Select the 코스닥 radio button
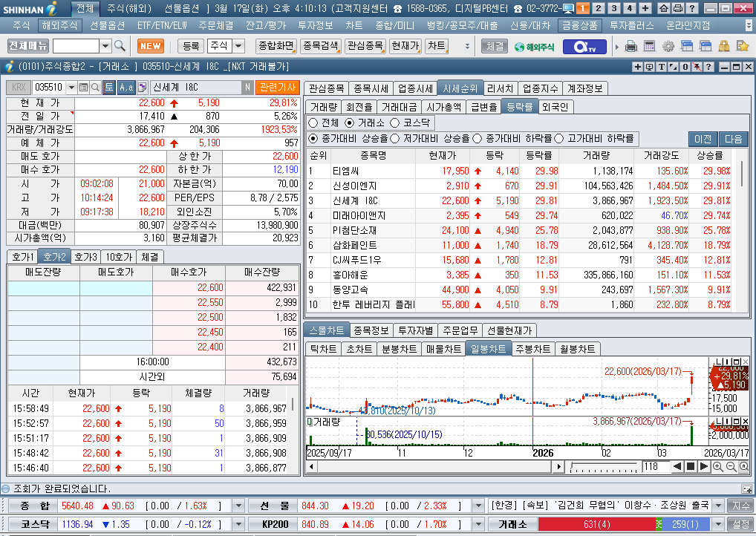Viewport: 756px width, 536px height. coord(395,123)
